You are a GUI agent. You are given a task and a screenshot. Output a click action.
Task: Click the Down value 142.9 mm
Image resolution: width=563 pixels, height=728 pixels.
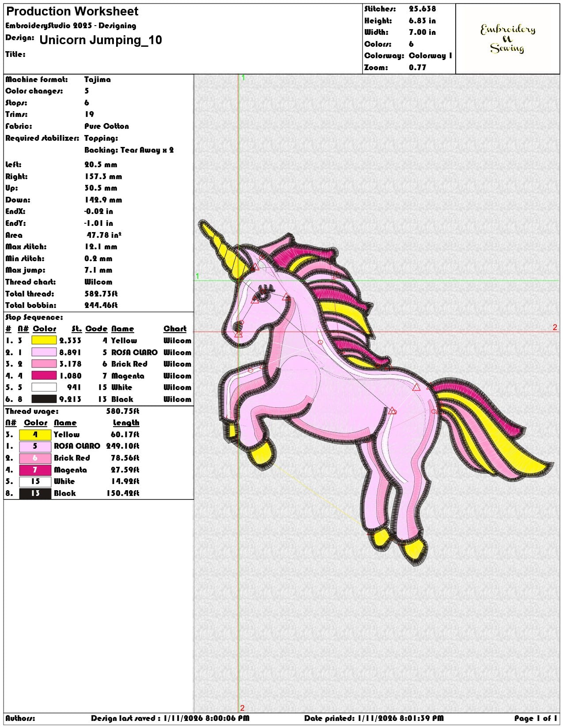[103, 200]
